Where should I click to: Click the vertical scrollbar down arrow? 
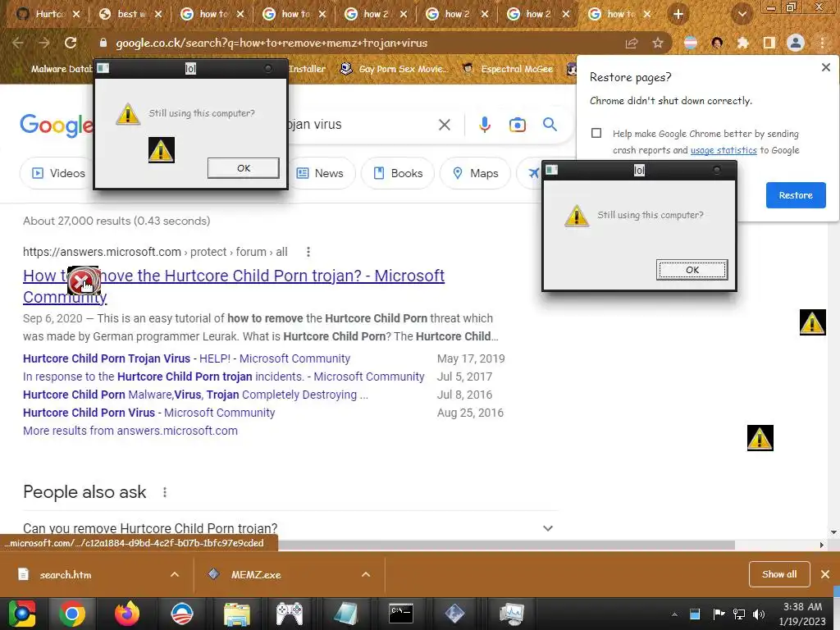tap(833, 532)
